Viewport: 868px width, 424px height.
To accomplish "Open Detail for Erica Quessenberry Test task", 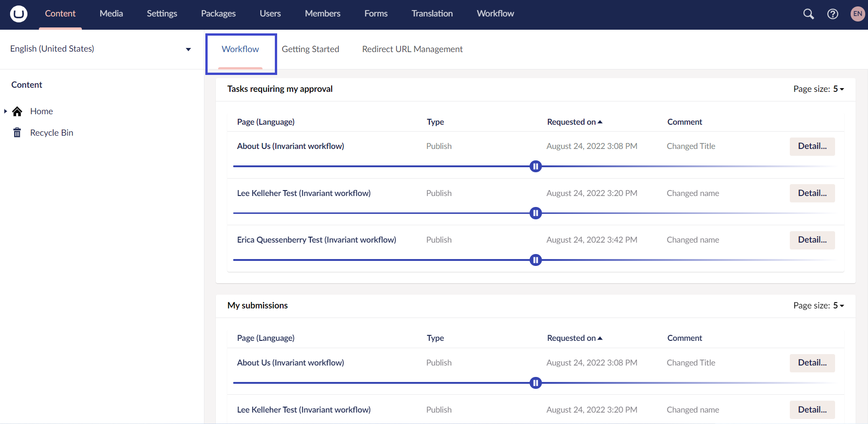I will pyautogui.click(x=812, y=240).
